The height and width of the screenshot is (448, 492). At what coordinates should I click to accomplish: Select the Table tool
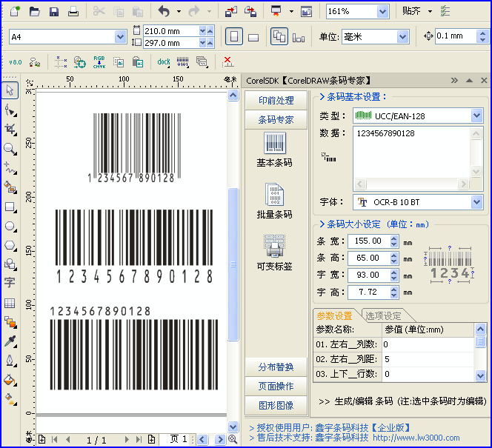click(x=10, y=303)
